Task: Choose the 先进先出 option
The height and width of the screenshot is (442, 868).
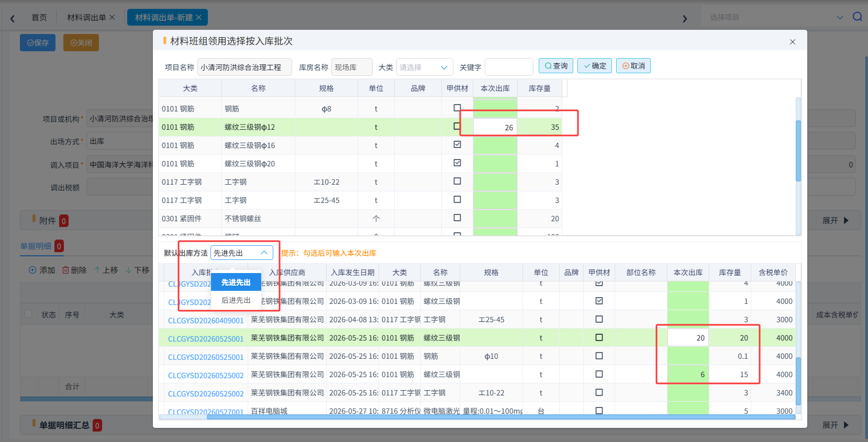Action: tap(236, 282)
